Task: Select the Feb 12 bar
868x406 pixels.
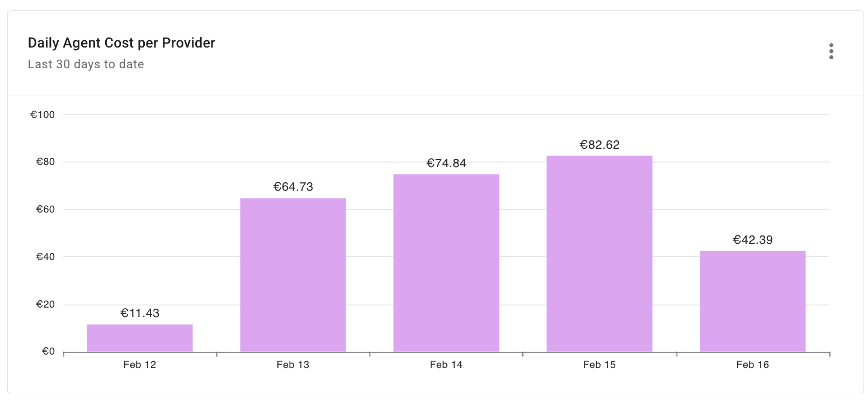Action: coord(139,337)
